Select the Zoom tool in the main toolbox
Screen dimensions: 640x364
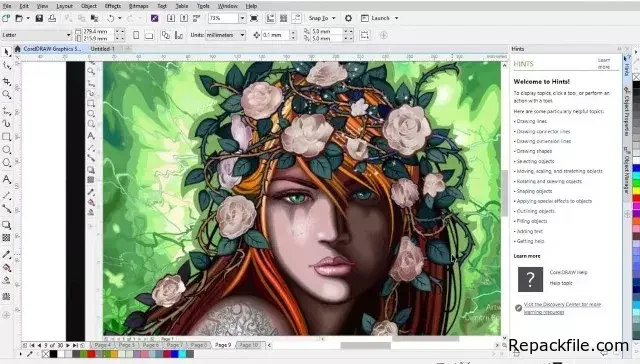(x=7, y=95)
